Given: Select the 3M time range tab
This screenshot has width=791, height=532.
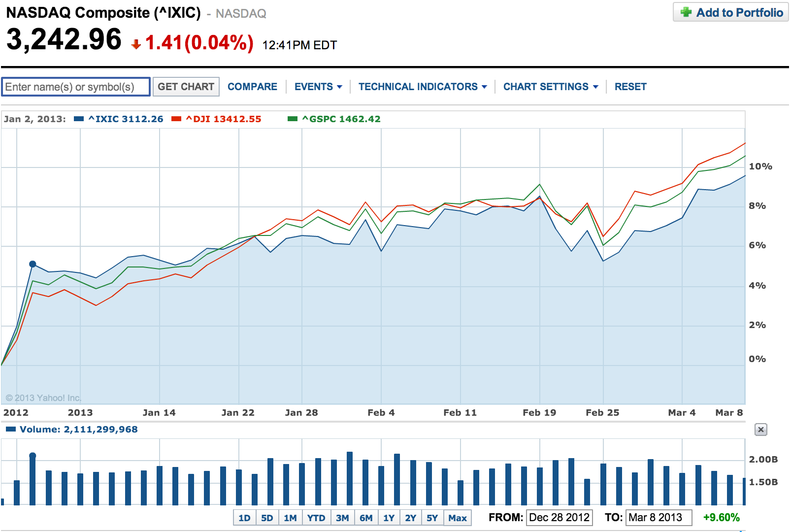Looking at the screenshot, I should pos(342,518).
